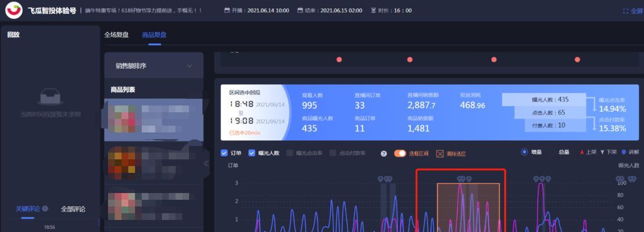644x232 pixels.
Task: Select the highlighted first product thumbnail
Action: tap(123, 118)
